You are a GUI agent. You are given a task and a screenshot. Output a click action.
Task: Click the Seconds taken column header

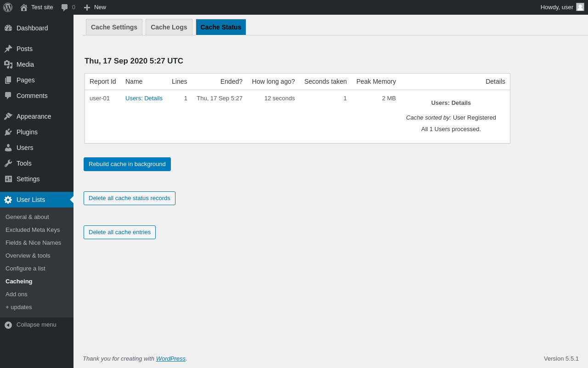326,81
